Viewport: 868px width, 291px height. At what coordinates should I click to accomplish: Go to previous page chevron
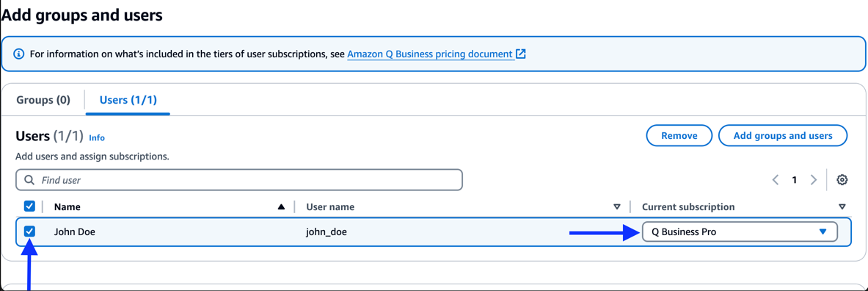pos(776,179)
